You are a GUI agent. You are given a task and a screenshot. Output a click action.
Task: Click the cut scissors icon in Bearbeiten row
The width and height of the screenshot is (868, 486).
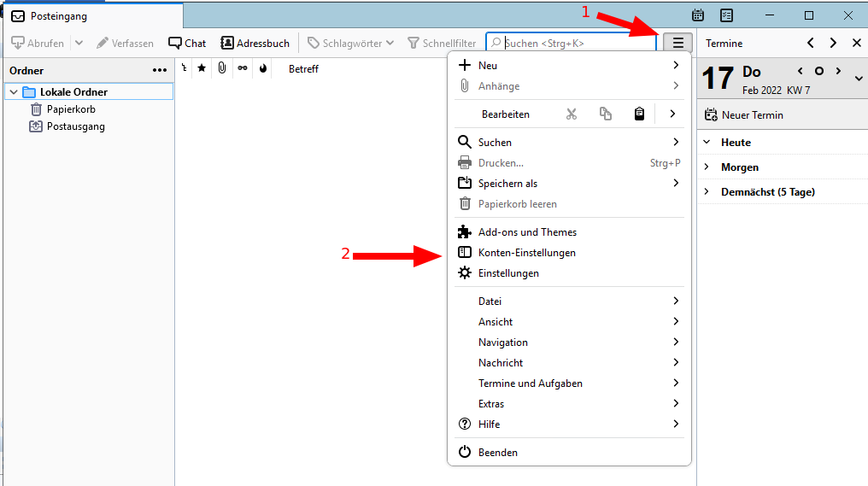572,114
